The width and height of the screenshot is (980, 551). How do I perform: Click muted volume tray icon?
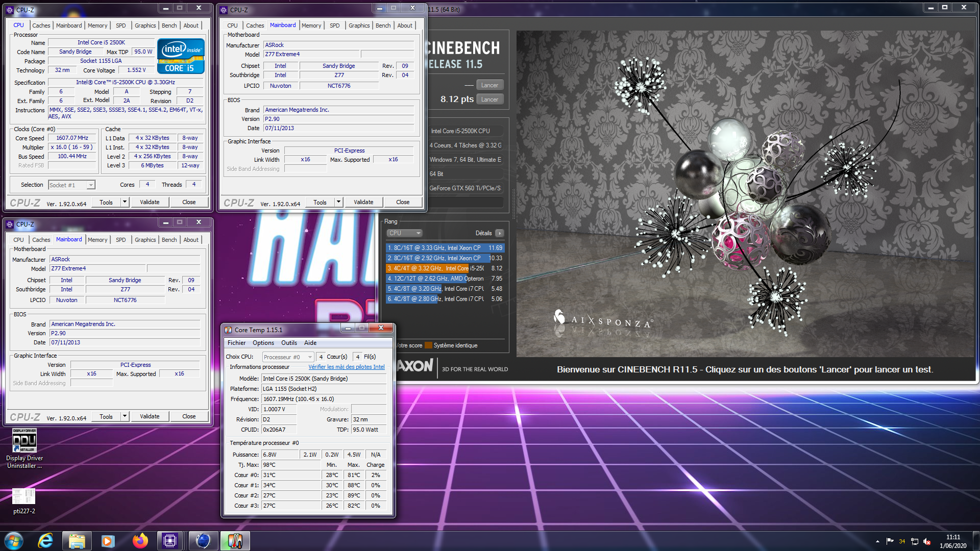[x=927, y=541]
